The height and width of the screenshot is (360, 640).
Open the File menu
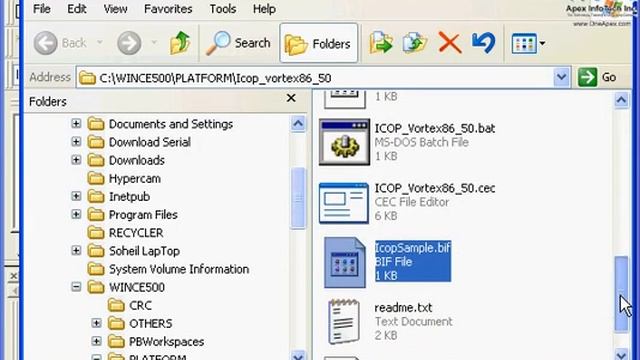pos(42,9)
